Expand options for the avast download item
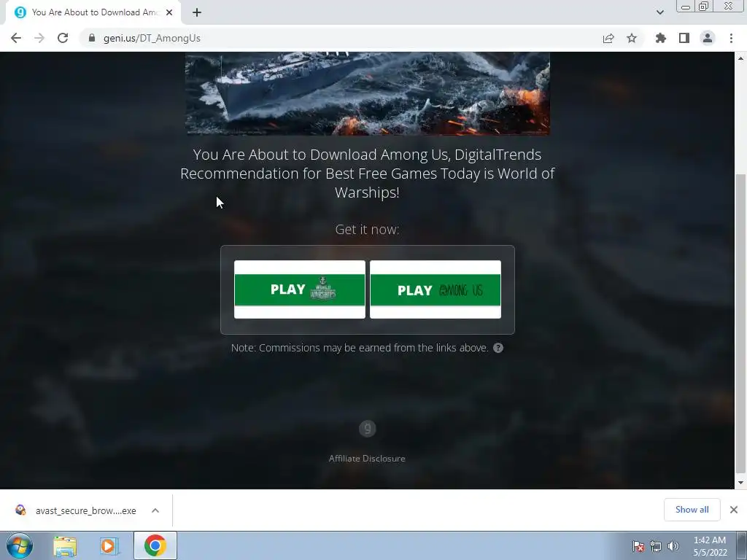Image resolution: width=747 pixels, height=560 pixels. pos(155,510)
